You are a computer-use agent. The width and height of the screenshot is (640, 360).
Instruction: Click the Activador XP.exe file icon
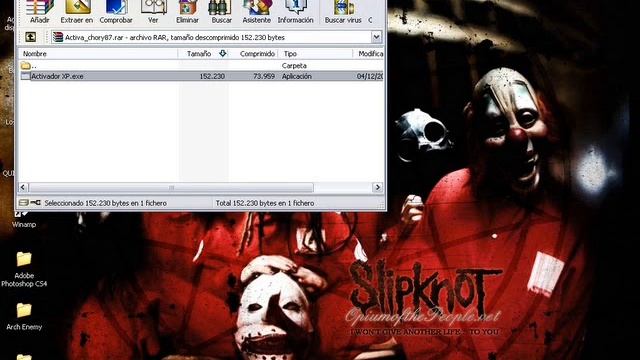tap(26, 76)
